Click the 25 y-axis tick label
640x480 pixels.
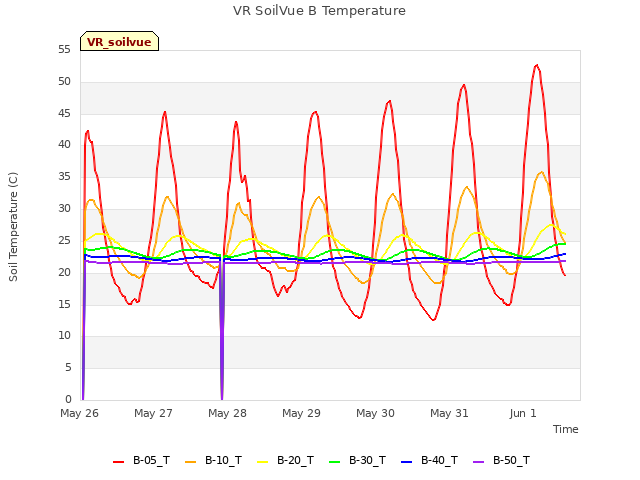click(x=64, y=240)
